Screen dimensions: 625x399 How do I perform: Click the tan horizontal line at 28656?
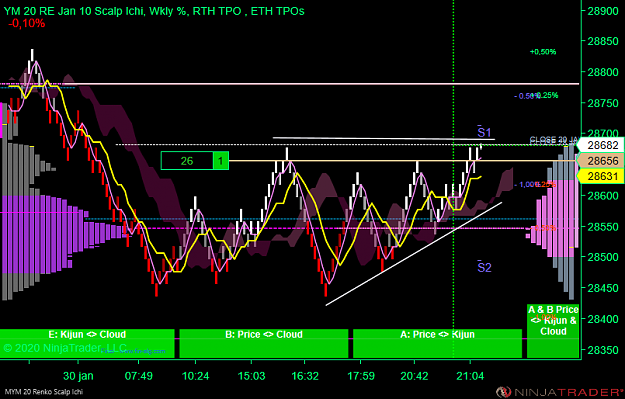pos(403,161)
